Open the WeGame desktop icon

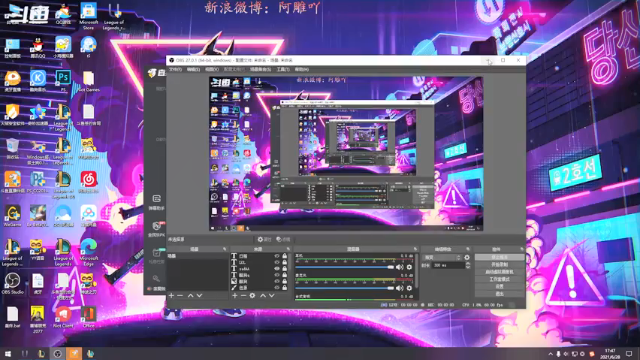point(12,216)
